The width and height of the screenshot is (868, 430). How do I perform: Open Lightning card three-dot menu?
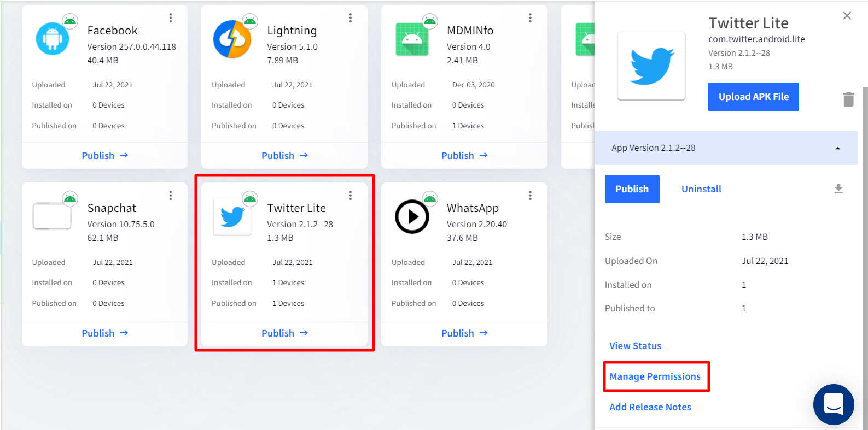click(351, 18)
